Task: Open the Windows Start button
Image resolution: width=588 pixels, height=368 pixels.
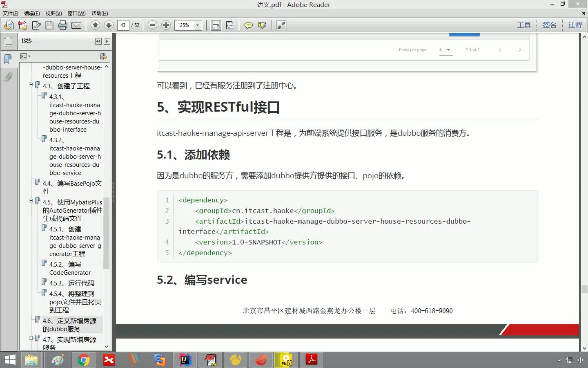Action: click(10, 360)
